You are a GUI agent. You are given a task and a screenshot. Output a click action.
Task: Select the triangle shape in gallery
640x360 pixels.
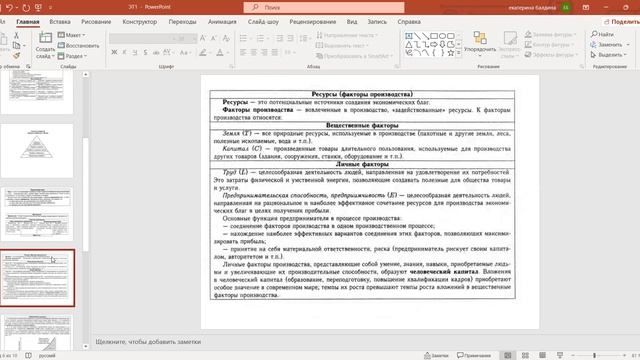pos(409,44)
